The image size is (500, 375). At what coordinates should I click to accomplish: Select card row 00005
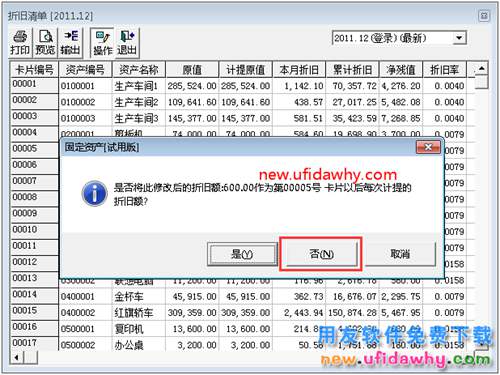coord(34,149)
